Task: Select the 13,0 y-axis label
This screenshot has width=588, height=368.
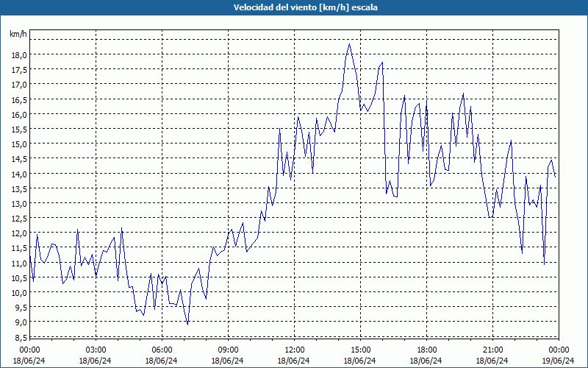Action: 19,204
